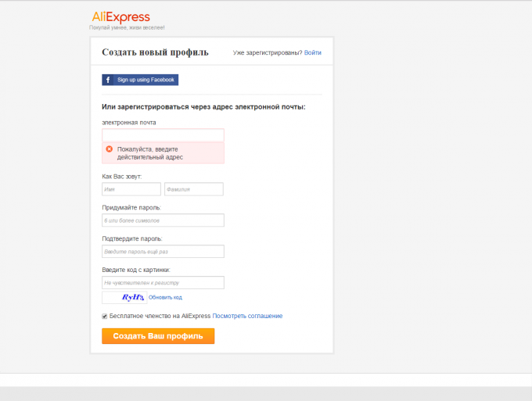This screenshot has height=401, width=532.
Task: Click the "Создать новый профиль" heading
Action: pyautogui.click(x=155, y=52)
